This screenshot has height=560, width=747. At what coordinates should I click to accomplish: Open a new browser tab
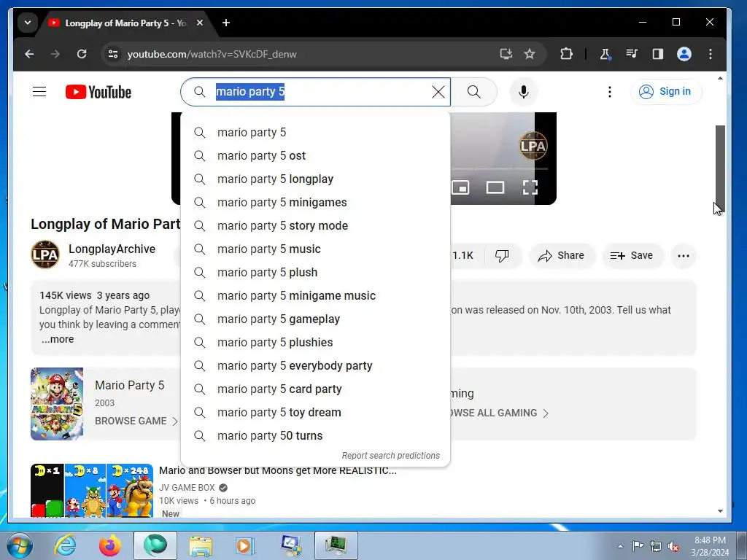226,23
